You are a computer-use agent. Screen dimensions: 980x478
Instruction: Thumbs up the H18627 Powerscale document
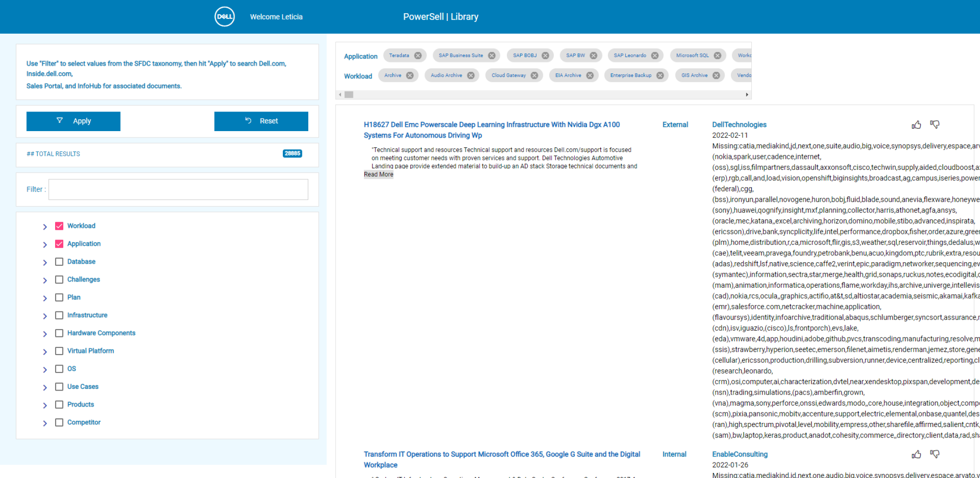[x=916, y=125]
